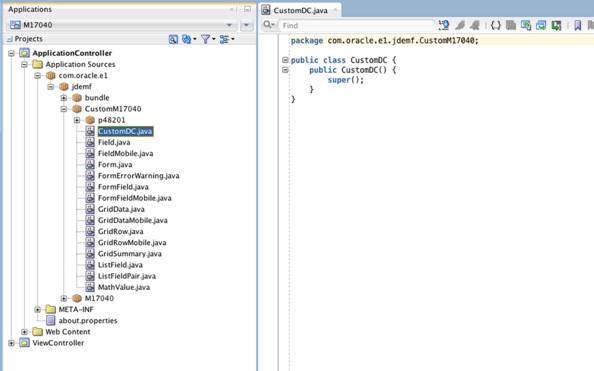Expand the ViewController project node

(11, 343)
